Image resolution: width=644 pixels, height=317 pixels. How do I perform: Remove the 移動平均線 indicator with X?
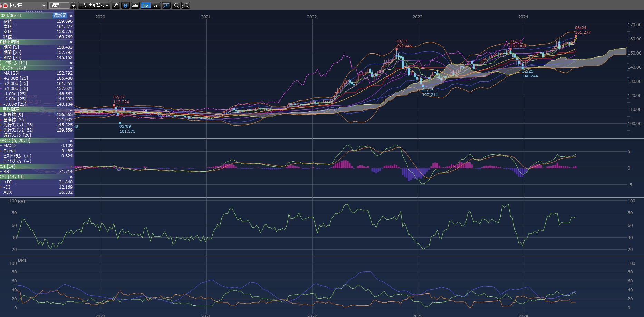pos(71,42)
